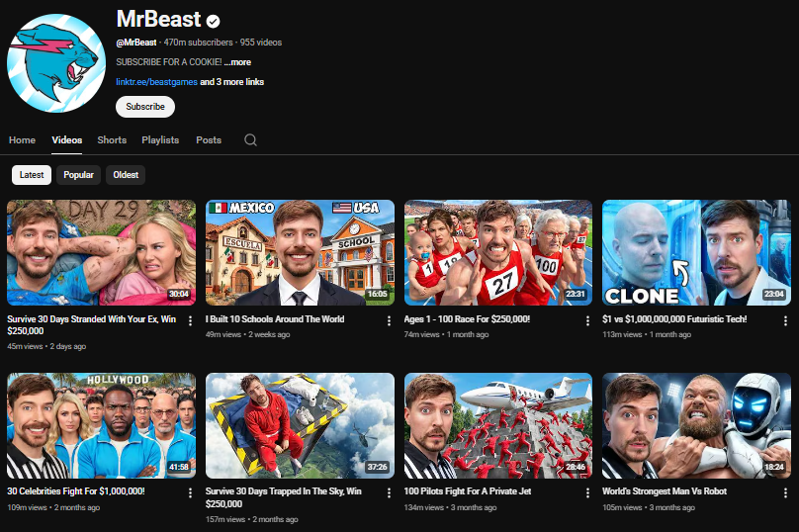Open three-dot menu for '100 Pilots Fight' video
799x532 pixels.
coord(587,492)
